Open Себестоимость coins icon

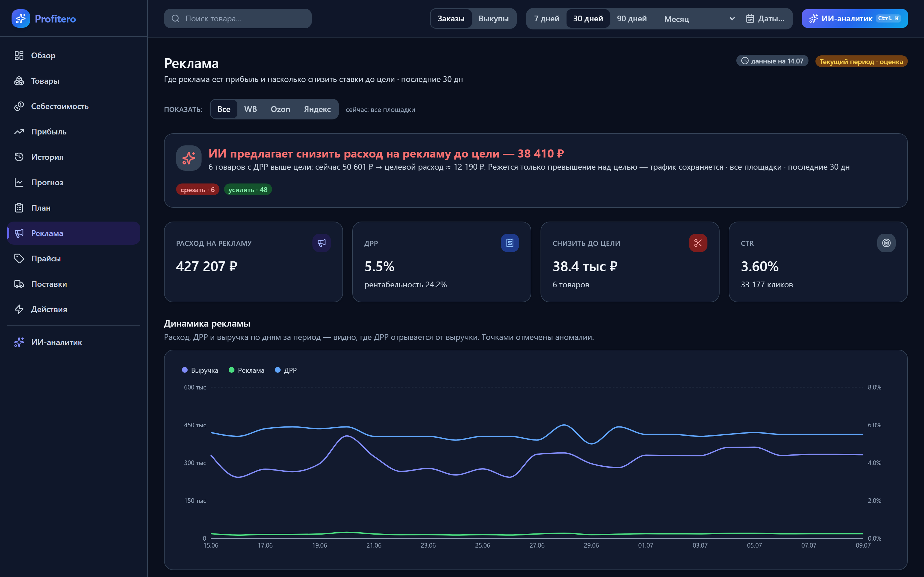click(19, 106)
